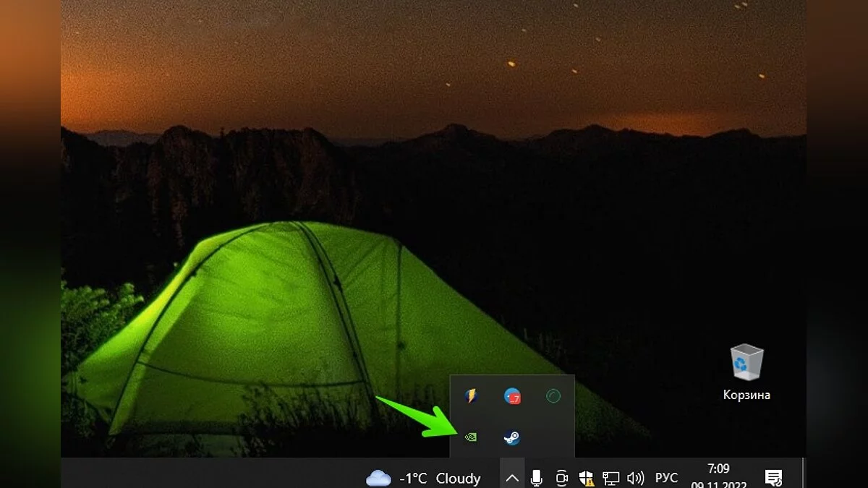Open the Meet Now camera icon
This screenshot has width=868, height=488.
point(561,478)
